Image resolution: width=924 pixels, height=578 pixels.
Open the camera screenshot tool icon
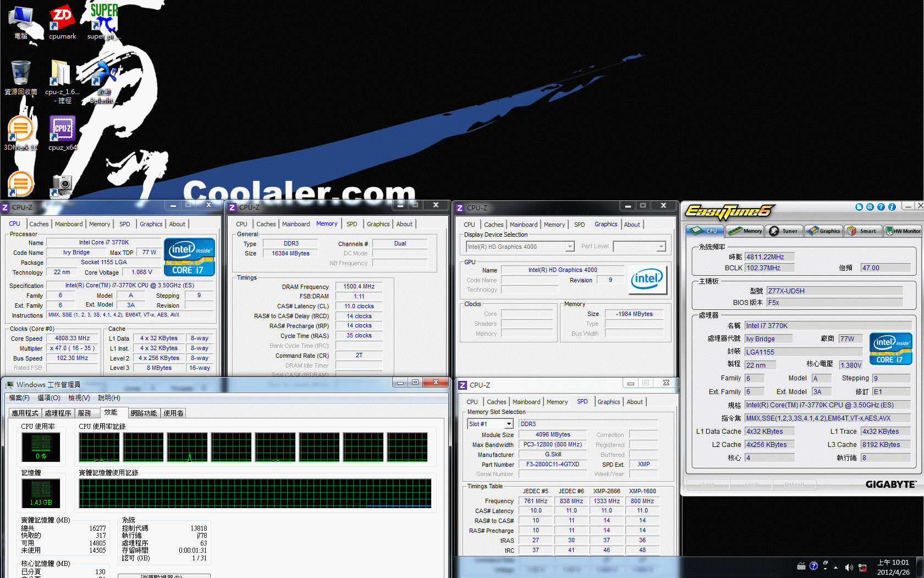(62, 186)
